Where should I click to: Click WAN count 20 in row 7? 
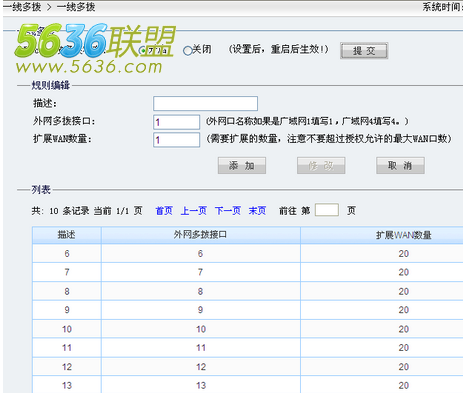[x=404, y=272]
